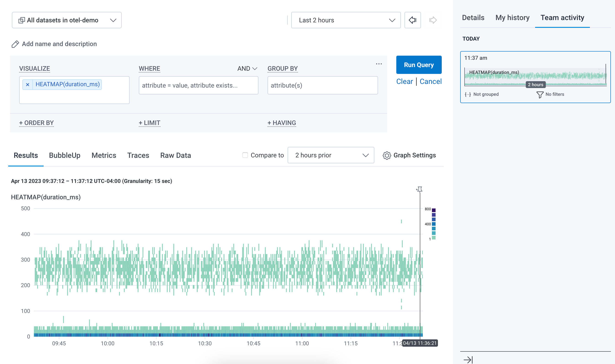The height and width of the screenshot is (364, 615).
Task: Expand the Last 2 hours time dropdown
Action: [x=346, y=20]
